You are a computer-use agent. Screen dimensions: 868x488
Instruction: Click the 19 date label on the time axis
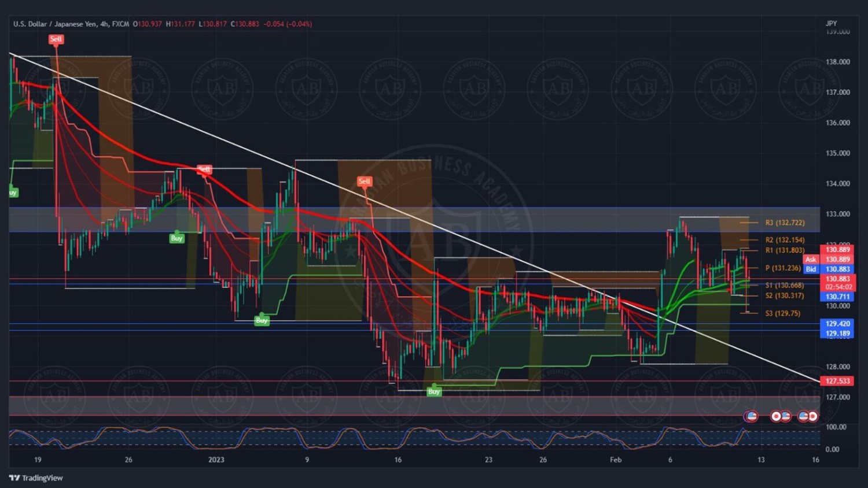pyautogui.click(x=38, y=460)
